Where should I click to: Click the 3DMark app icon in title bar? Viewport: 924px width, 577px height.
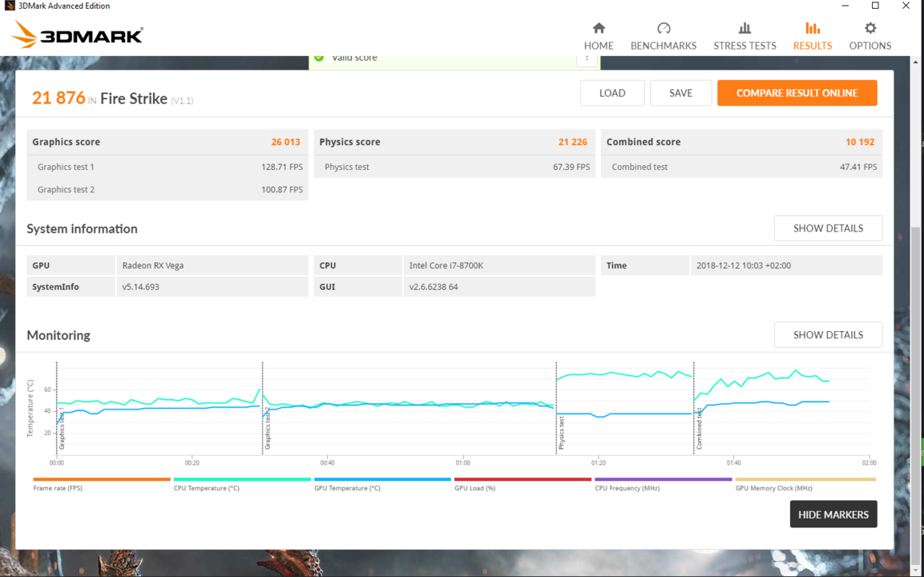pyautogui.click(x=10, y=6)
